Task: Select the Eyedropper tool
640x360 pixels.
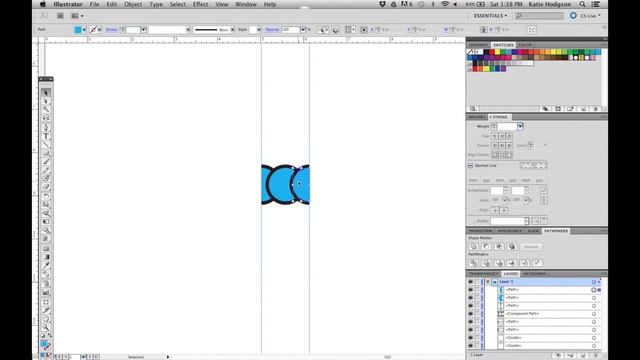Action: click(46, 266)
